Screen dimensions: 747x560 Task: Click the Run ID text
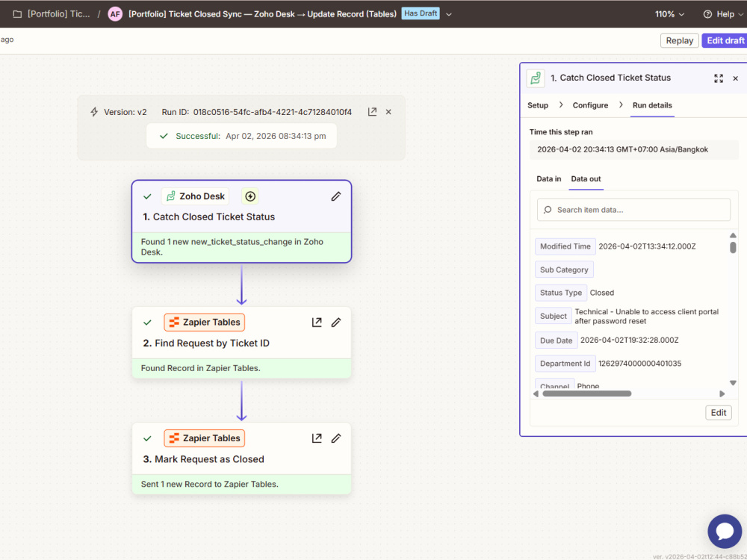tap(257, 112)
